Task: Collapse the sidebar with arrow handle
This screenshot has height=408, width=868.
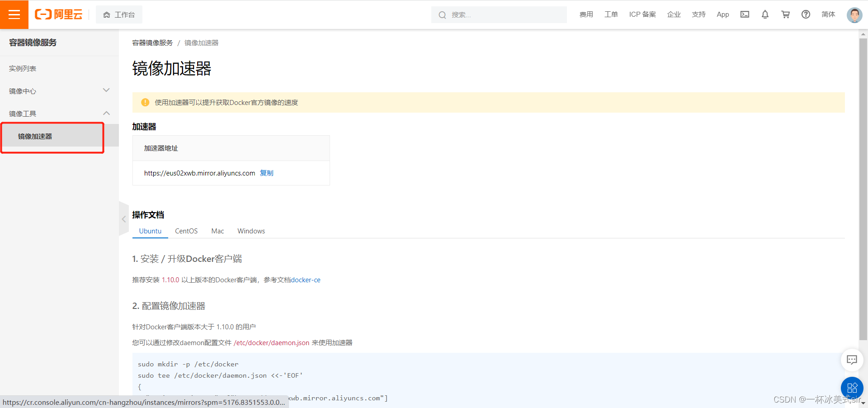Action: pyautogui.click(x=124, y=219)
